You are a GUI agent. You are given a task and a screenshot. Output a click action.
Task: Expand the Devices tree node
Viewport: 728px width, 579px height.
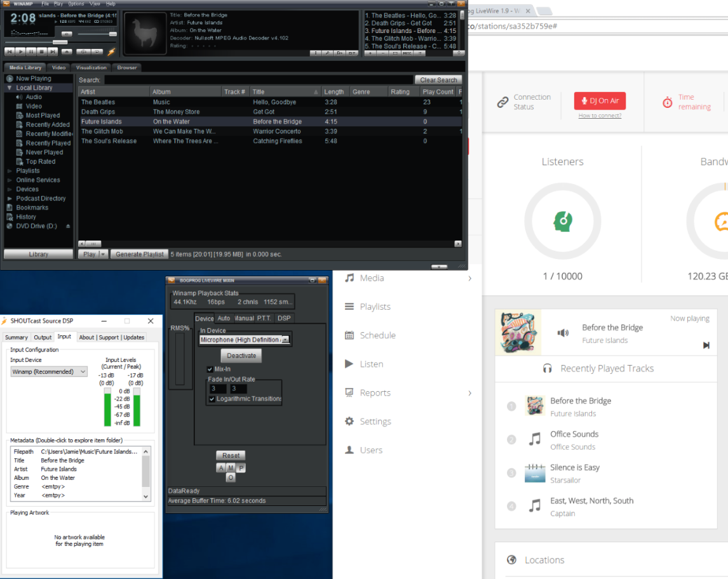point(10,189)
